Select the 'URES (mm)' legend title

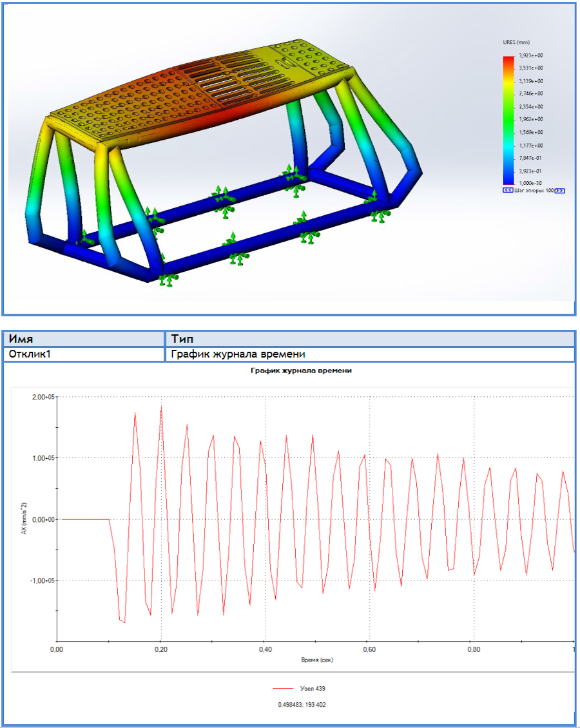point(516,43)
